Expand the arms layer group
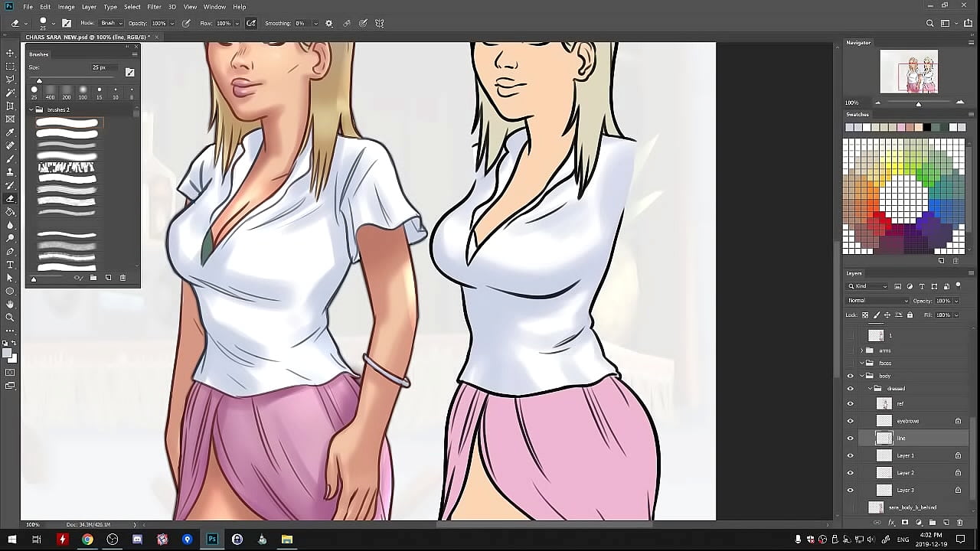The image size is (980, 551). pyautogui.click(x=861, y=350)
